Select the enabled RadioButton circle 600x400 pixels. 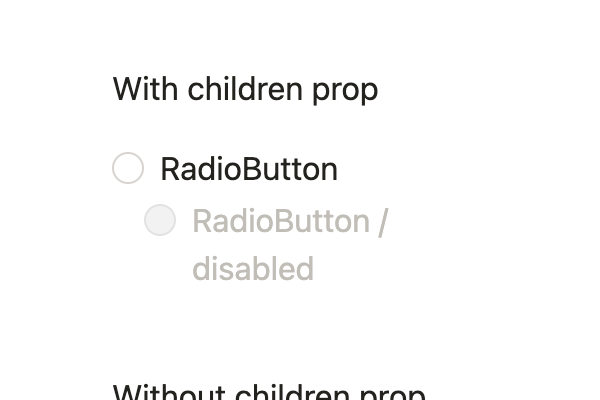(x=128, y=168)
